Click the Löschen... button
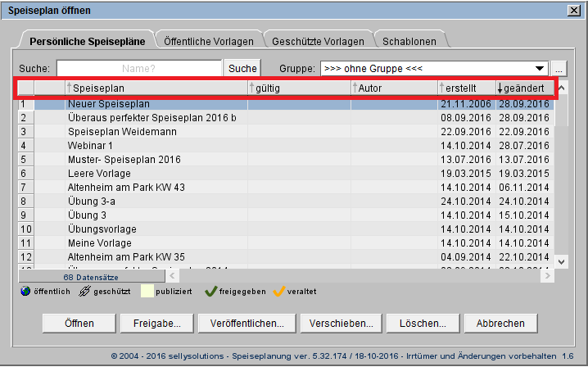The width and height of the screenshot is (588, 367). (x=423, y=324)
